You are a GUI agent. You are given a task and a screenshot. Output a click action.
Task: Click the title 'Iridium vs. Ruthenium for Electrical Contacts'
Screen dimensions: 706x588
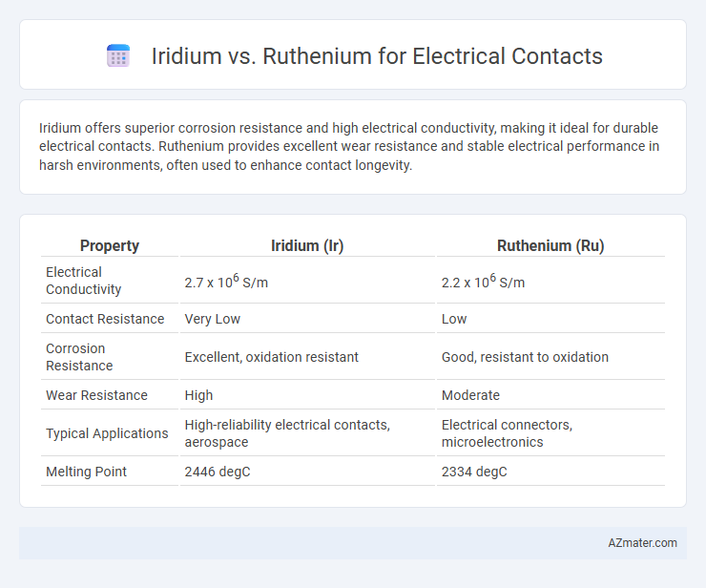377,56
